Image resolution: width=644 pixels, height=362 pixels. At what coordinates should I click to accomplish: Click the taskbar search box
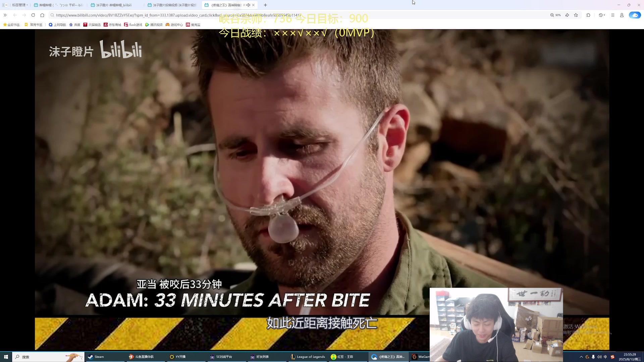tap(48, 357)
